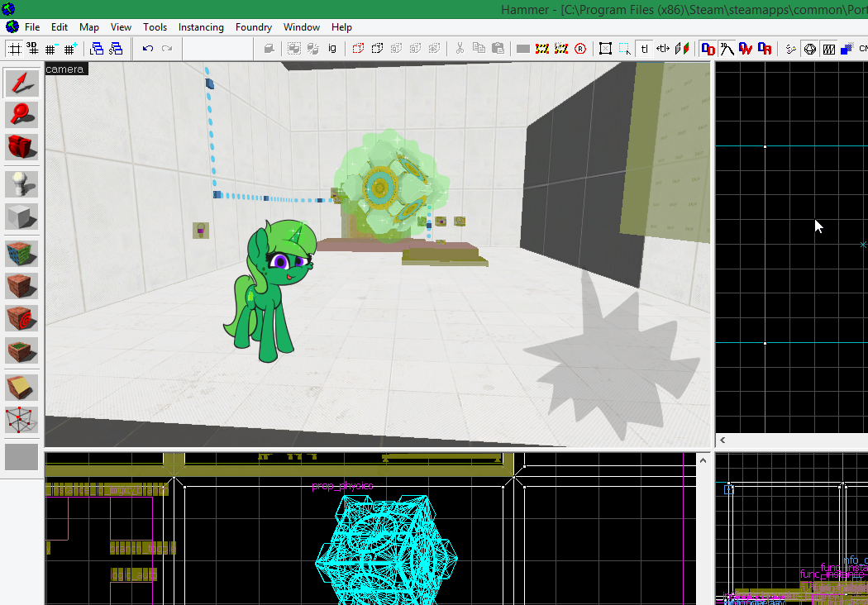Increase grid size with the plus grid icon
The image size is (868, 605).
69,49
